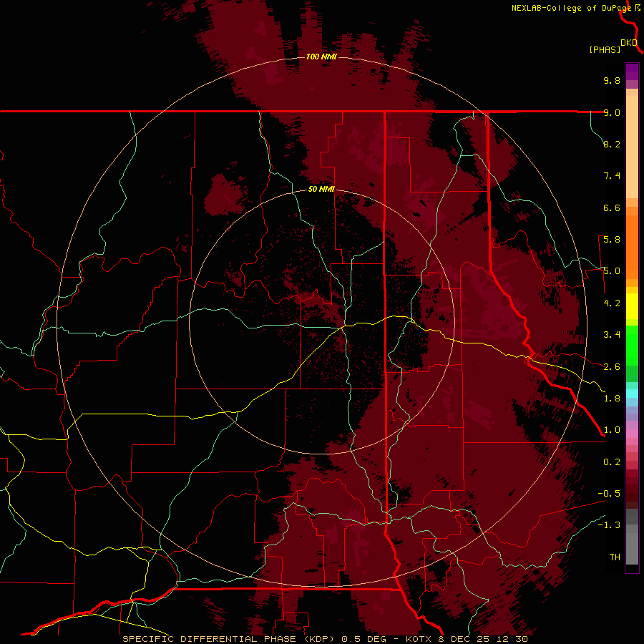Screen dimensions: 644x644
Task: Click the bright green segment of color bar
Action: pos(632,346)
